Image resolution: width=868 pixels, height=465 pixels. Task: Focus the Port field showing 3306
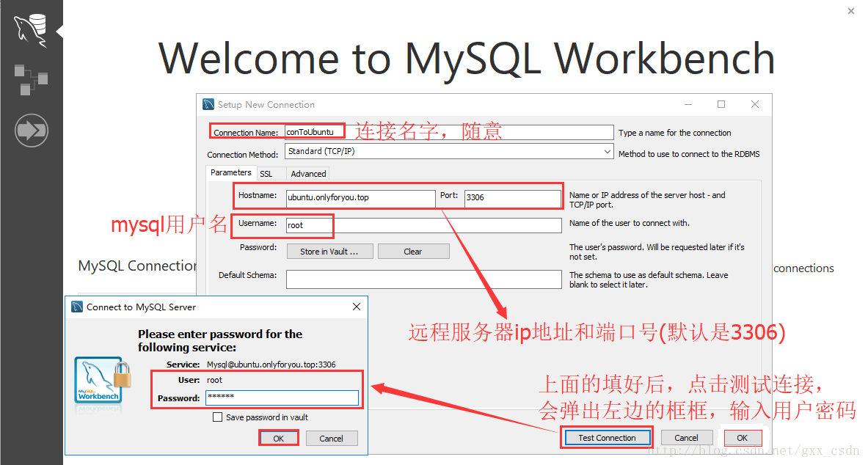[x=513, y=197]
